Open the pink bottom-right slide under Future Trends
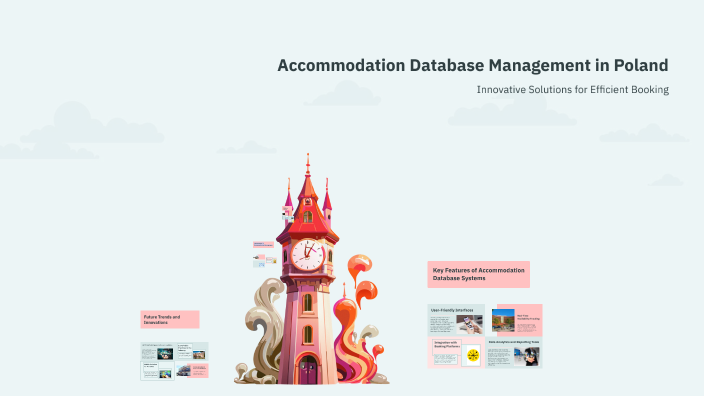 [192, 370]
